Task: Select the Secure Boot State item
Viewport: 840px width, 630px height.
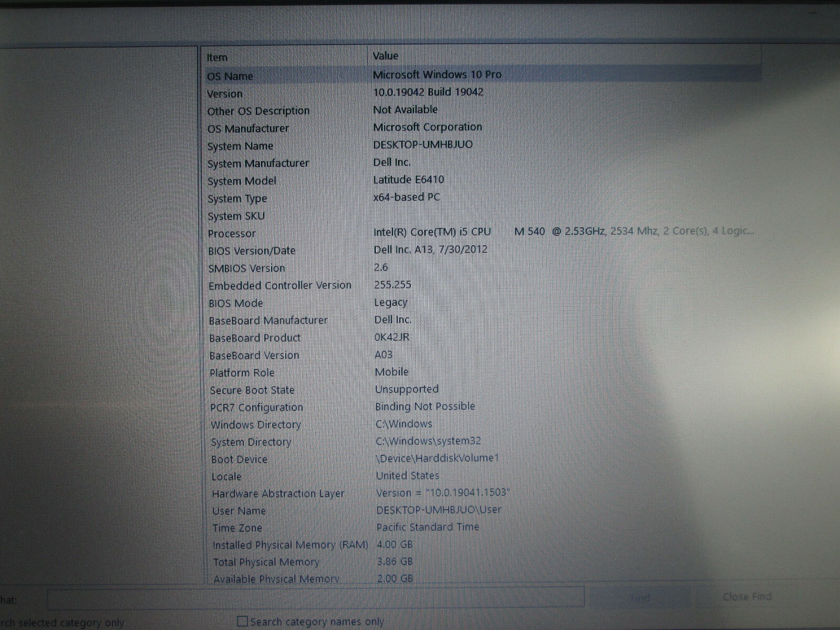Action: (252, 390)
